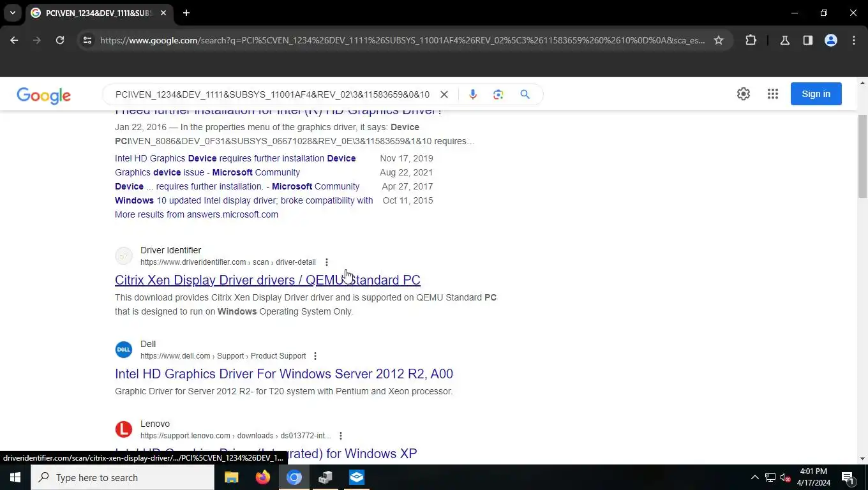Open Google apps grid
Viewport: 868px width, 490px height.
773,94
